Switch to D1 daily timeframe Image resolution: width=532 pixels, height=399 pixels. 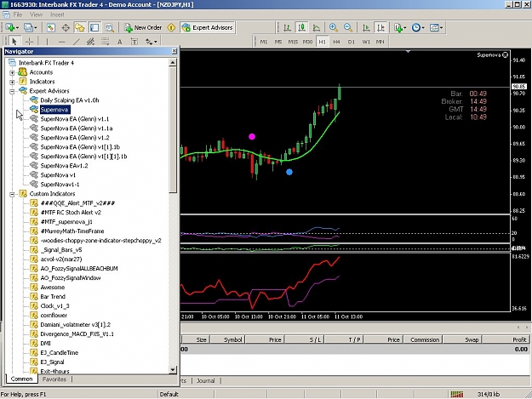(352, 42)
